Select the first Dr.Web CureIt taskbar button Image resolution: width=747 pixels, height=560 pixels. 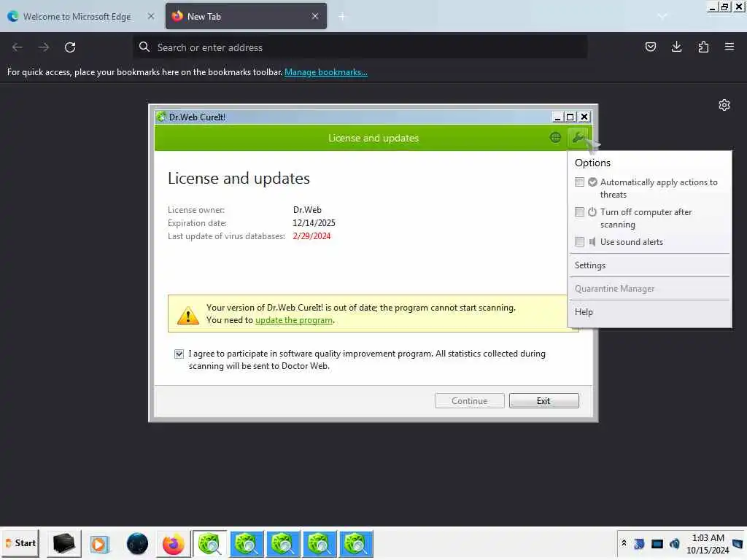click(209, 544)
